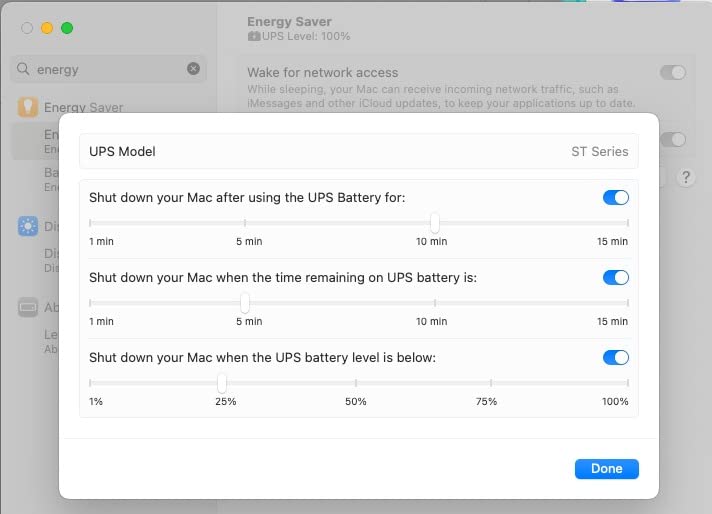712x514 pixels.
Task: Click Done to close the UPS dialog
Action: pos(607,469)
